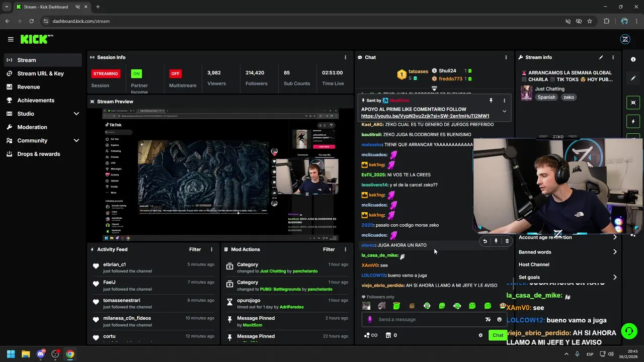The width and height of the screenshot is (644, 362).
Task: Open the Activity Feed Filter dropdown
Action: click(195, 249)
